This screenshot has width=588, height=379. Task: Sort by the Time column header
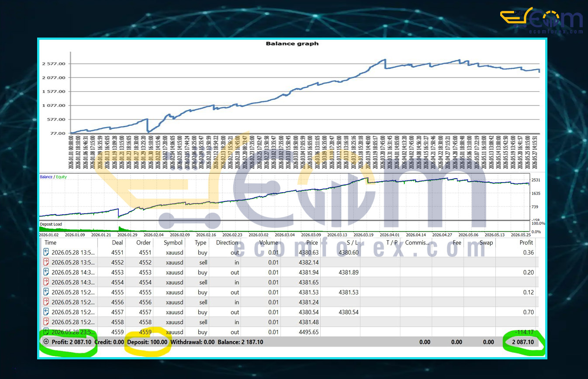pos(50,242)
